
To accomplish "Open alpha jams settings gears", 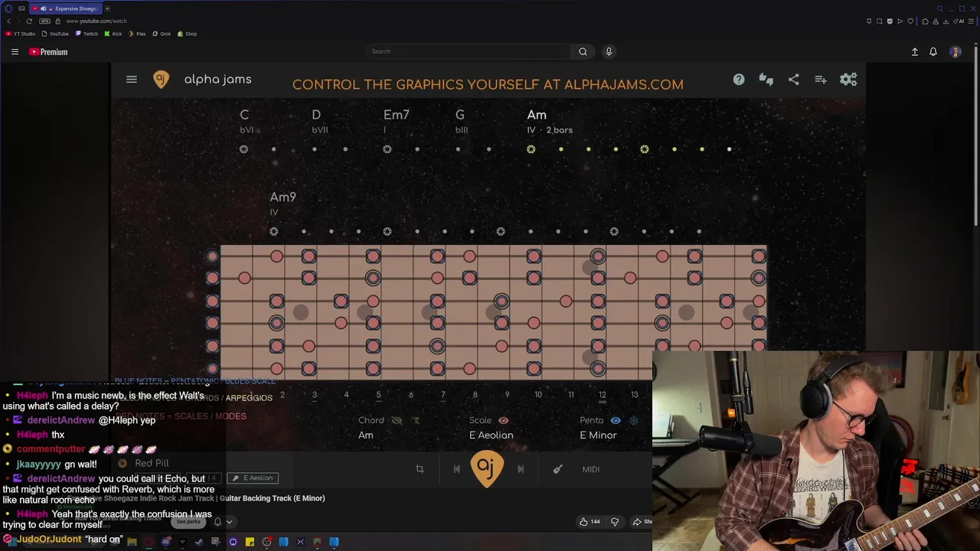I will [848, 80].
